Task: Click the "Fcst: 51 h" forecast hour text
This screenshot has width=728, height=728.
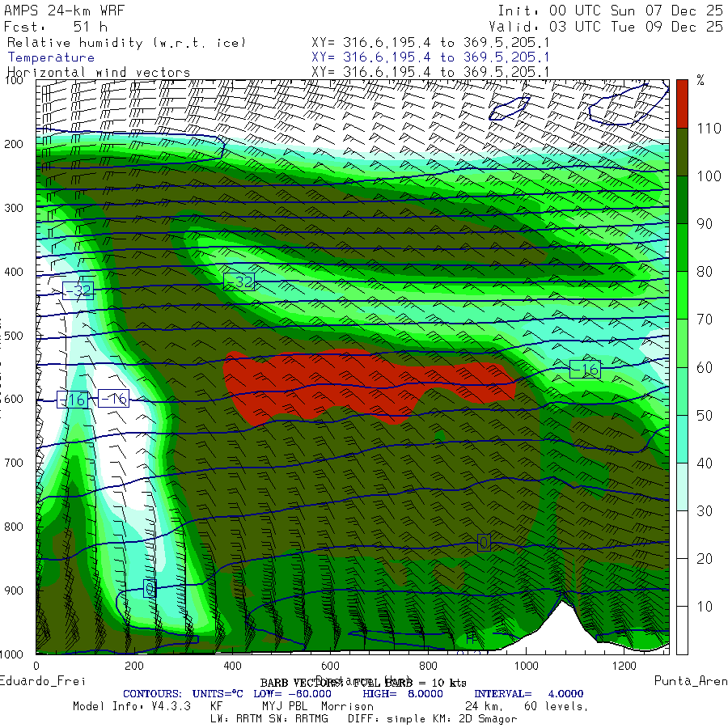Action: click(x=56, y=27)
